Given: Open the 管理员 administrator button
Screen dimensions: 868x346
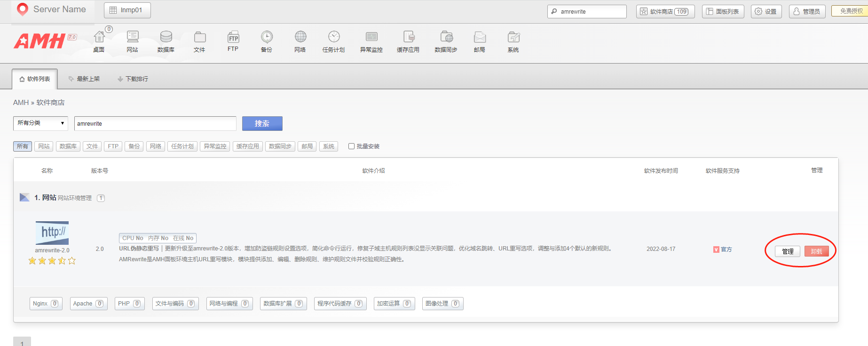Looking at the screenshot, I should pos(807,11).
